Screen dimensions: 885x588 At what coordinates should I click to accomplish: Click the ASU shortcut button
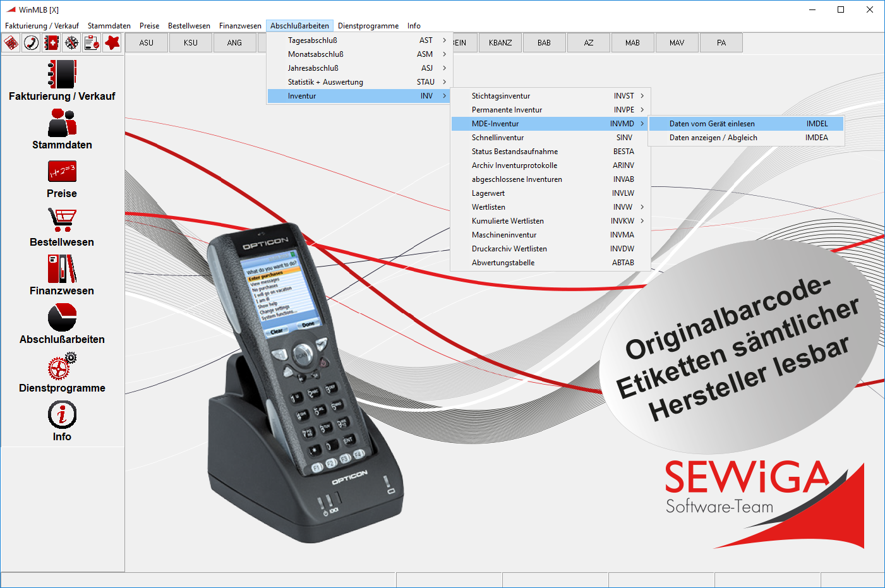tap(147, 43)
